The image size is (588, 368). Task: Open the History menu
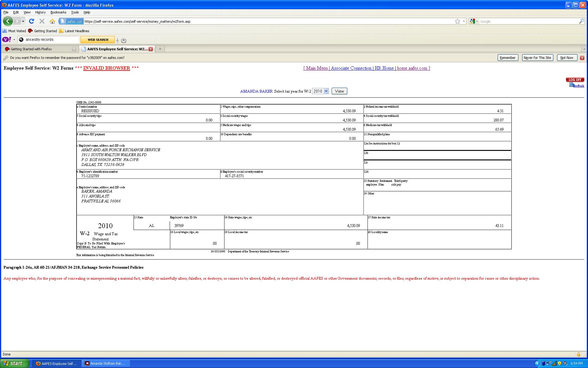coord(40,12)
